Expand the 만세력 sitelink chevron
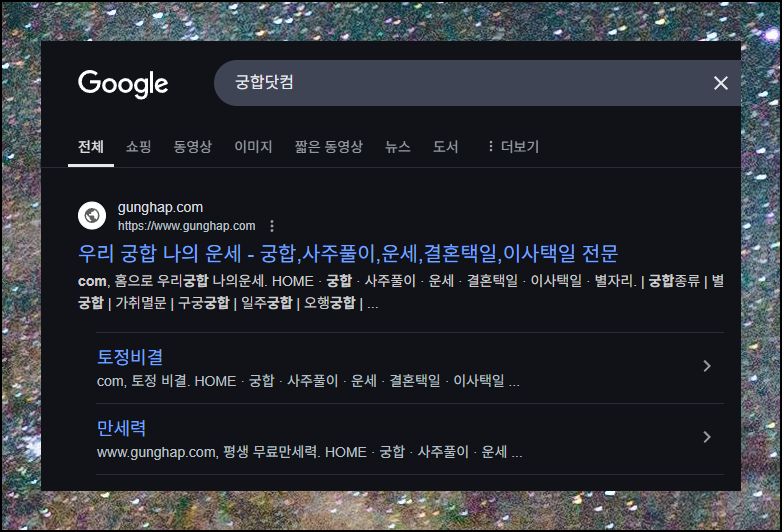This screenshot has height=532, width=782. [x=707, y=437]
